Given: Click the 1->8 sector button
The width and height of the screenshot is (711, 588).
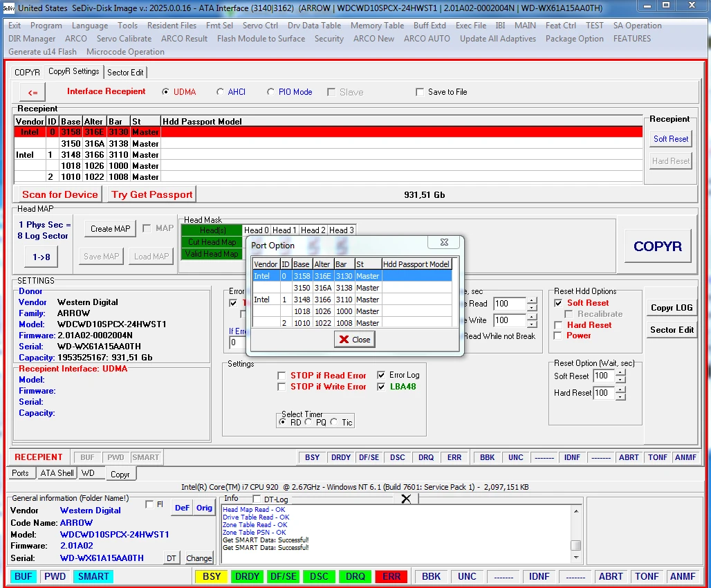Looking at the screenshot, I should click(x=41, y=257).
